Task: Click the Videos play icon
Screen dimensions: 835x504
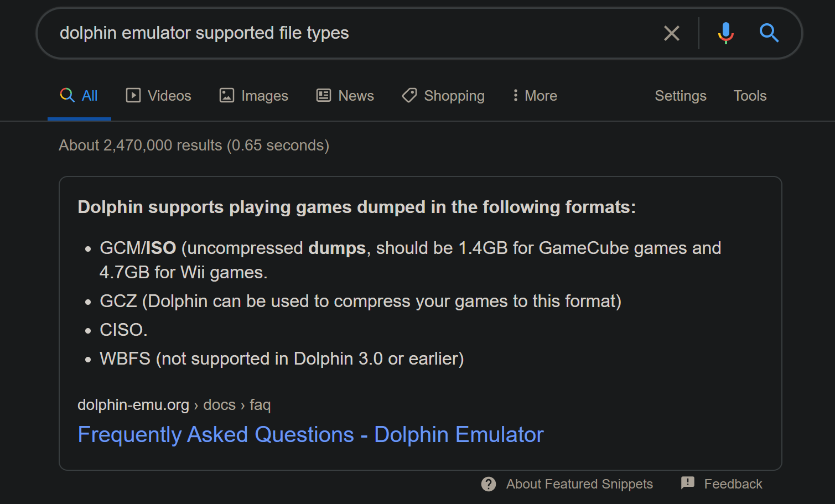Action: click(133, 95)
